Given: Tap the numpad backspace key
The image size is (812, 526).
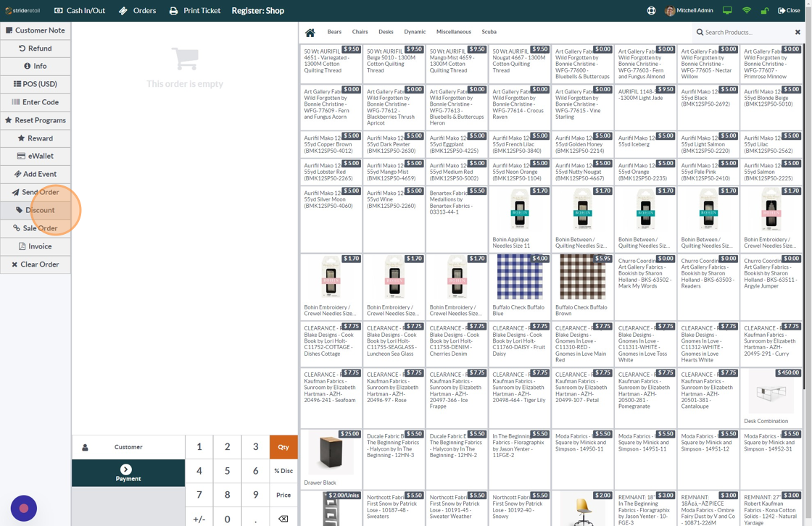Looking at the screenshot, I should (x=283, y=518).
